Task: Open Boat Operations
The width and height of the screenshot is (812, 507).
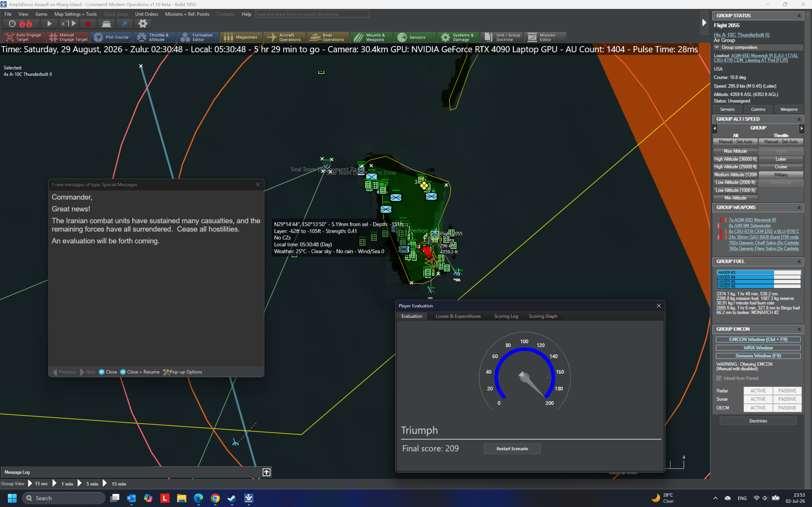Action: pos(328,37)
